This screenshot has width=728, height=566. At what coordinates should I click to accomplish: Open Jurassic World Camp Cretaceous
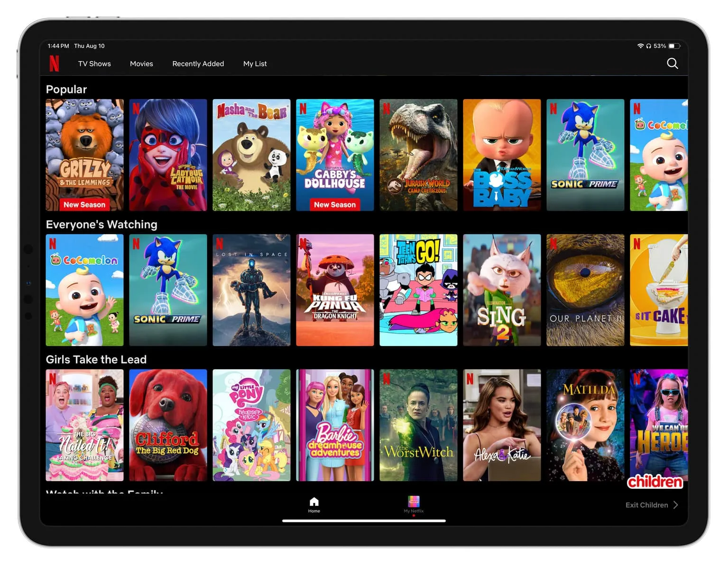[x=418, y=155]
